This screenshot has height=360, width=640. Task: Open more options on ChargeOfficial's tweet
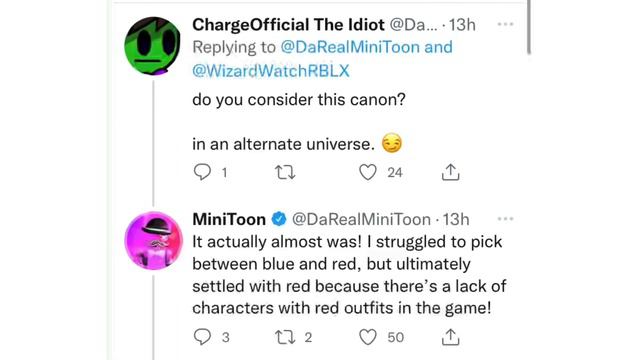[x=505, y=24]
